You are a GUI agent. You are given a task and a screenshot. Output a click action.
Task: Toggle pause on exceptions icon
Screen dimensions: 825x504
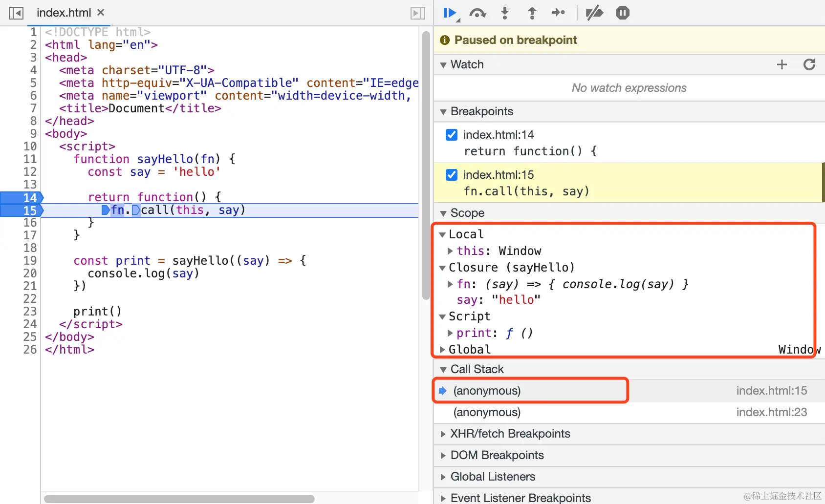tap(622, 13)
